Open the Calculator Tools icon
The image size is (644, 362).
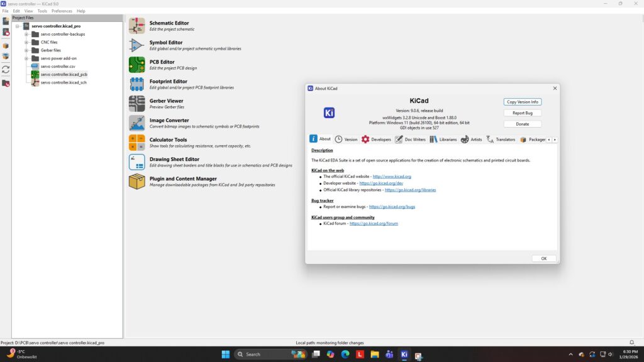coord(136,143)
